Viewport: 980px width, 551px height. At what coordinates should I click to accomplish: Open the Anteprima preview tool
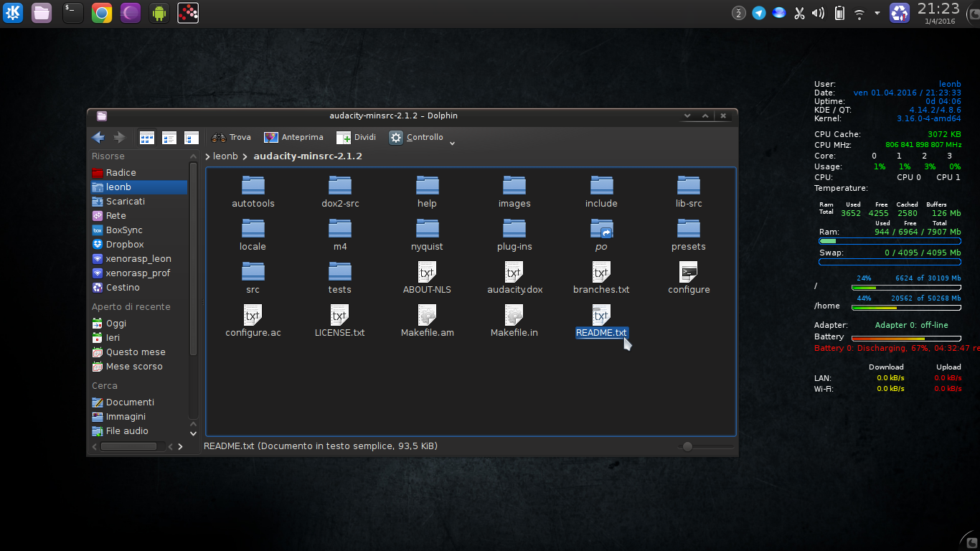[x=293, y=136]
